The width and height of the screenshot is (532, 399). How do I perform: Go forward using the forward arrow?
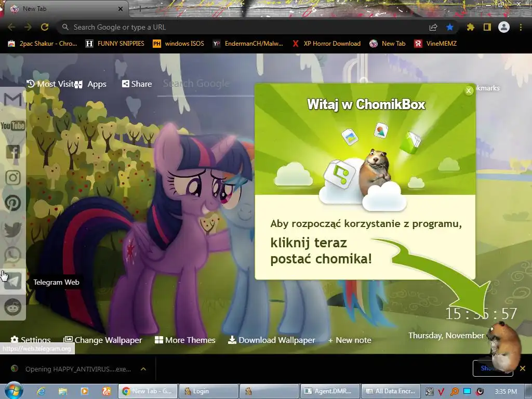coord(28,27)
